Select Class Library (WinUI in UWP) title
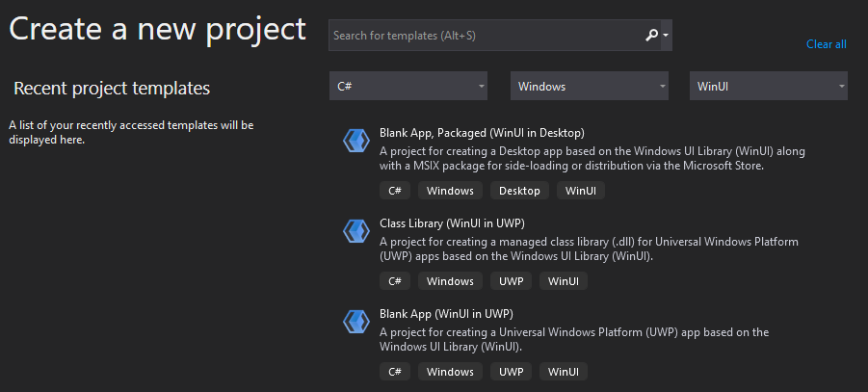 click(x=452, y=223)
